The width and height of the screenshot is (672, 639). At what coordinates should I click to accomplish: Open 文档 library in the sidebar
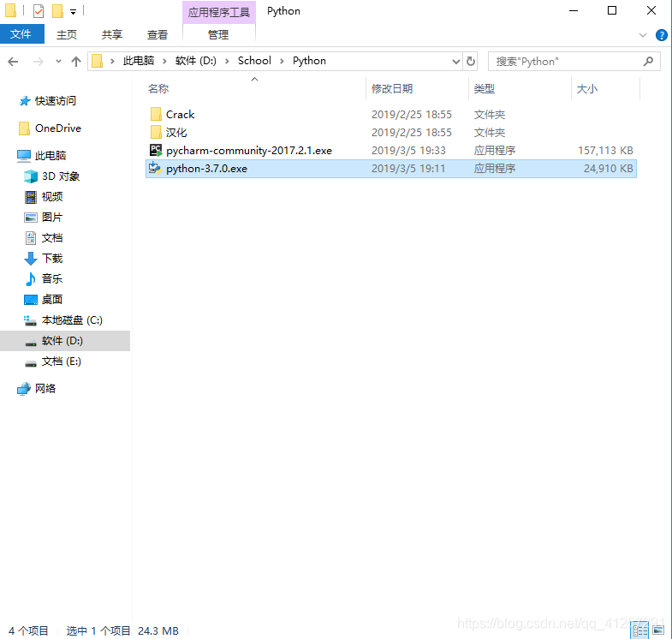(52, 238)
